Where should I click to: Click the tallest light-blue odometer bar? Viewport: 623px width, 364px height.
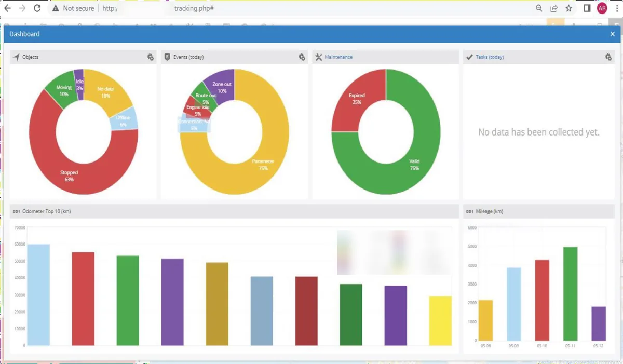(x=38, y=294)
